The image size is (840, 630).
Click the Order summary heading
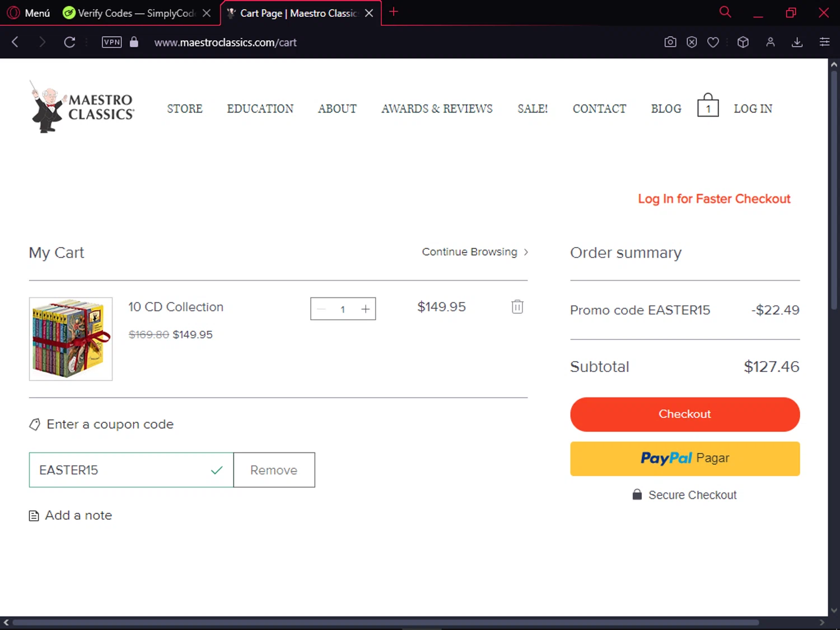coord(626,253)
